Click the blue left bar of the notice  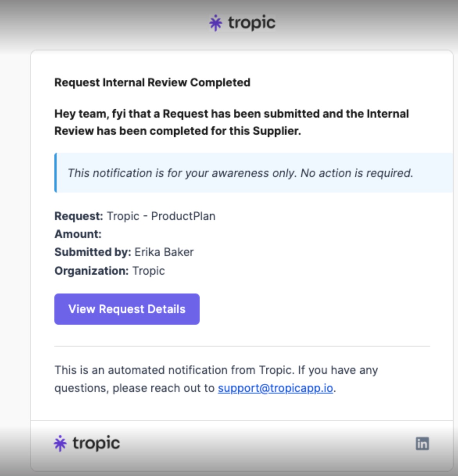tap(55, 173)
